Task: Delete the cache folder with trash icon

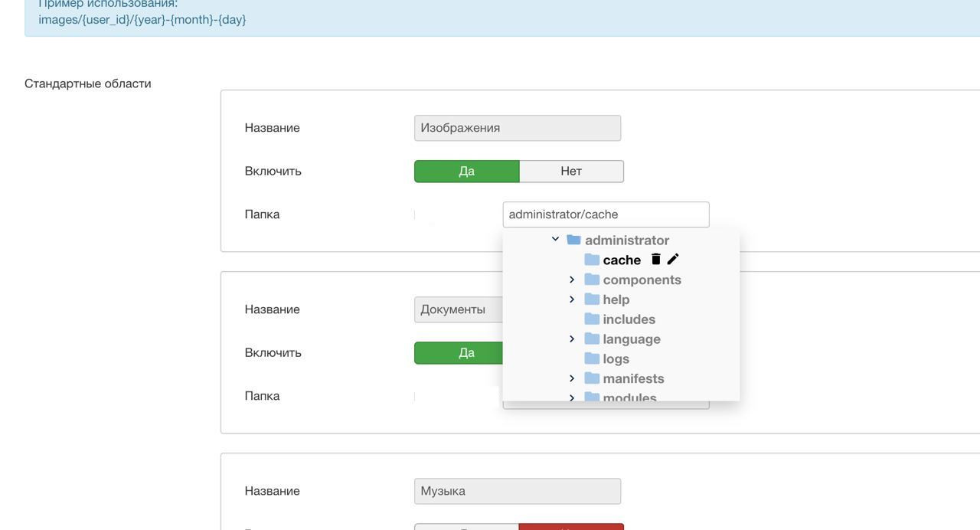Action: click(655, 260)
